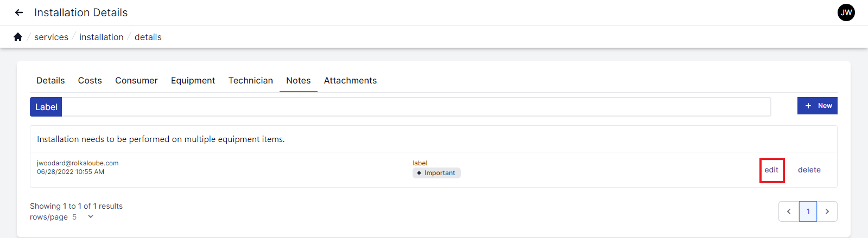Click the back arrow icon
This screenshot has height=238, width=868.
pos(19,12)
